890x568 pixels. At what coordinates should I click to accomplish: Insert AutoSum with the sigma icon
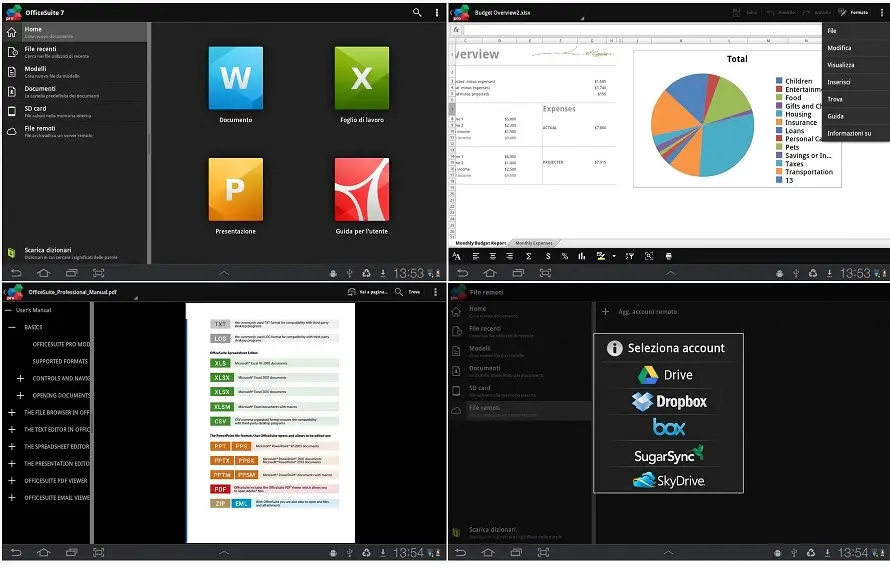coord(528,256)
